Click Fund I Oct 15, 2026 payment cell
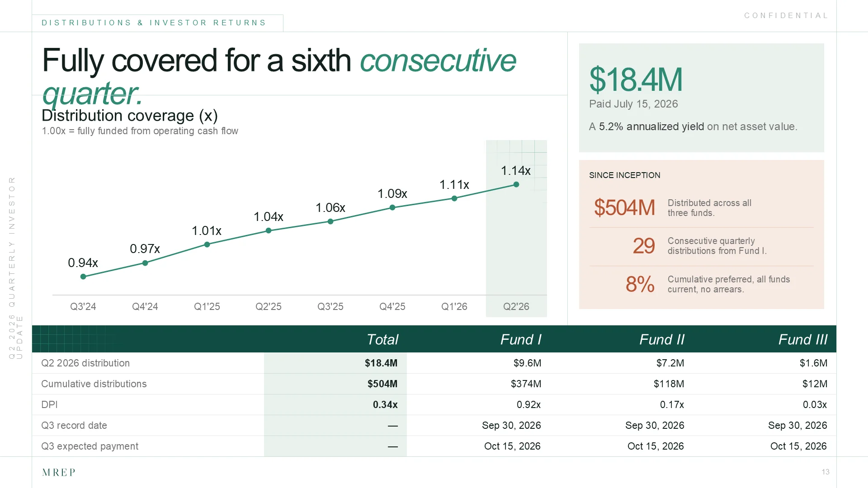 512,446
